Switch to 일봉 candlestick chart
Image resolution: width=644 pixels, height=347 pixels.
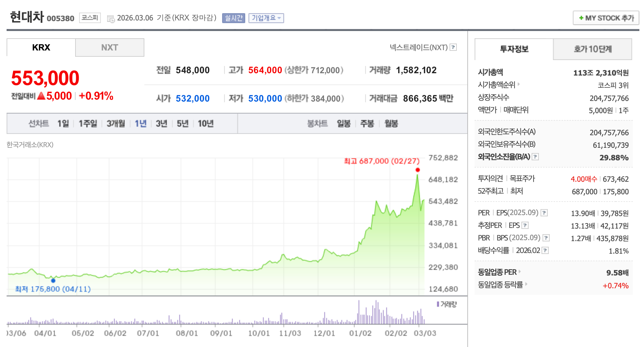point(344,124)
